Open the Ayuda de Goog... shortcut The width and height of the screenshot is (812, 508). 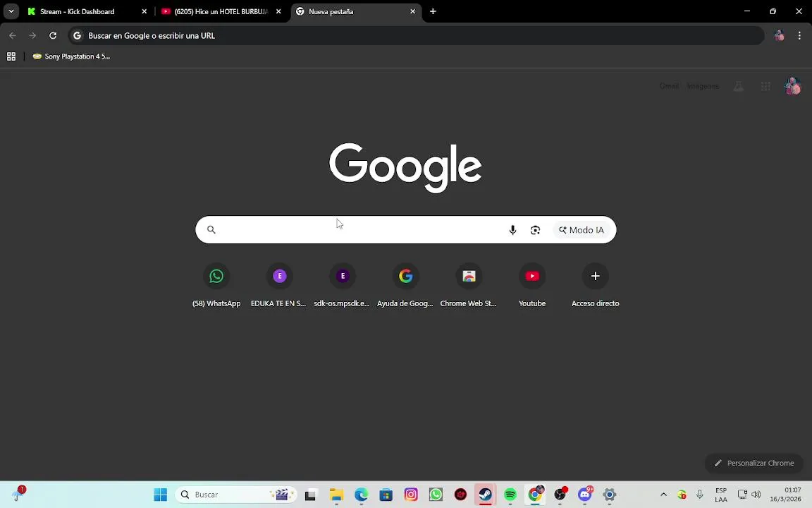405,286
